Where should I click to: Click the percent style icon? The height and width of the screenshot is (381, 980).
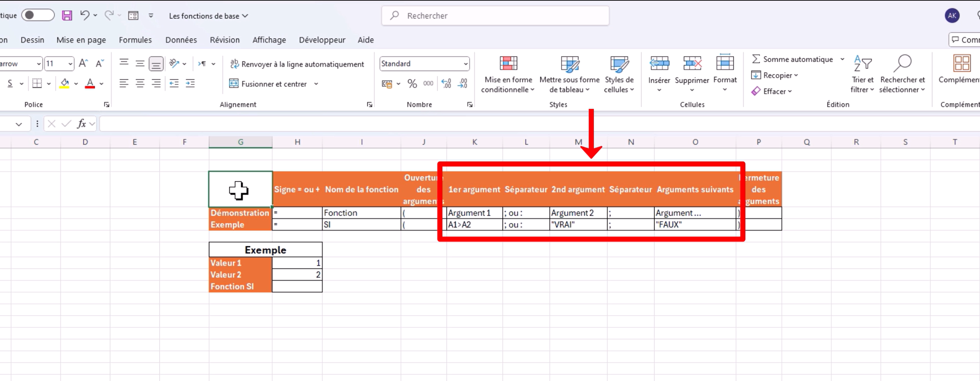coord(412,84)
